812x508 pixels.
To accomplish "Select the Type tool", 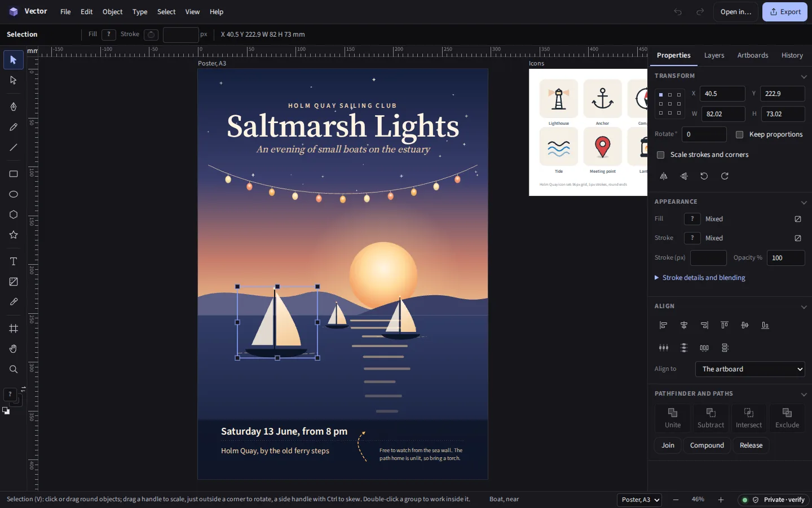I will point(14,261).
